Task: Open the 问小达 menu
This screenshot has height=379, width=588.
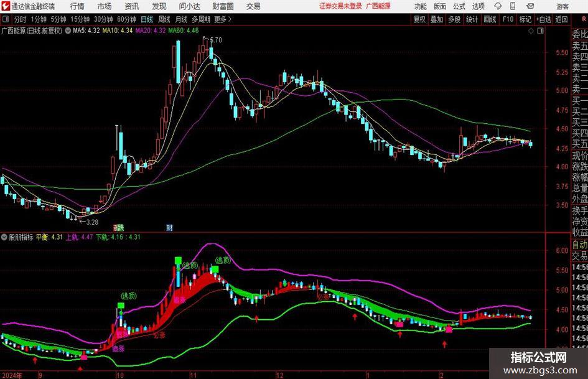Action: [189, 6]
